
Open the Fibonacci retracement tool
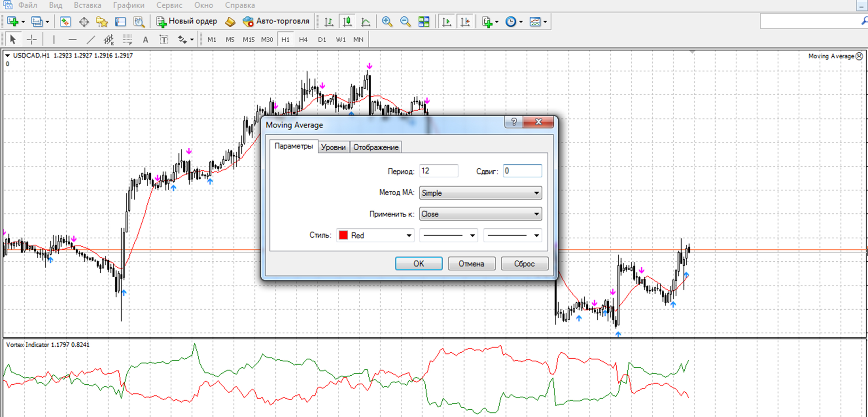pyautogui.click(x=127, y=40)
